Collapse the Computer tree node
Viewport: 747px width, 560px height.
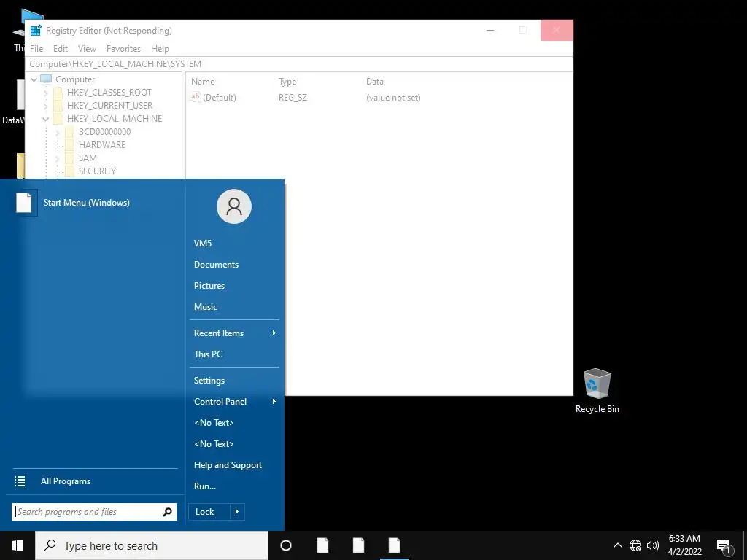point(34,79)
